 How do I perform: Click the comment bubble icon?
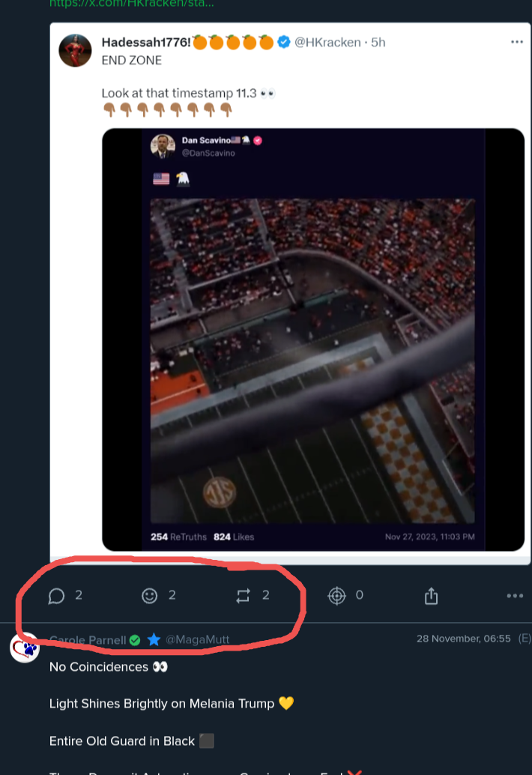[x=56, y=596]
